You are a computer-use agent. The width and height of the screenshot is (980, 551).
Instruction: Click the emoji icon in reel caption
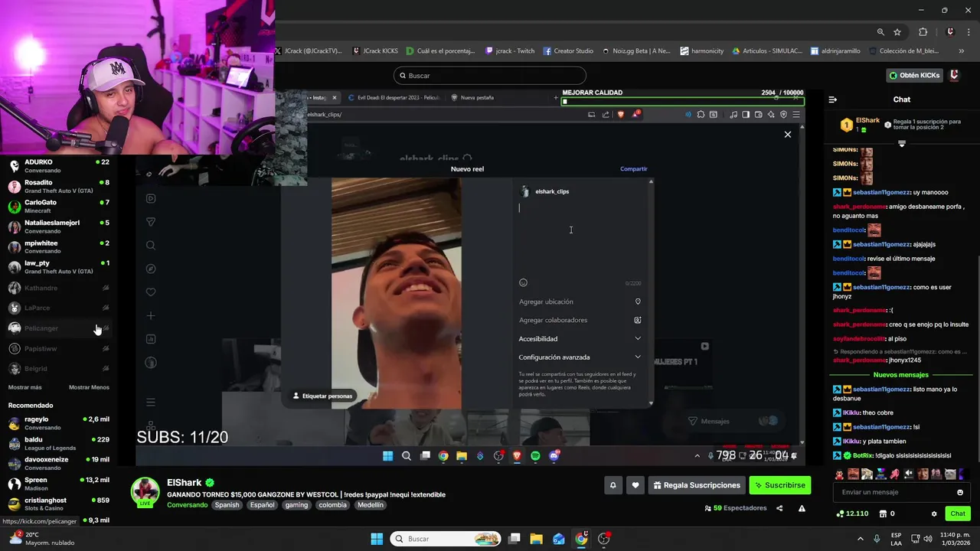(523, 282)
